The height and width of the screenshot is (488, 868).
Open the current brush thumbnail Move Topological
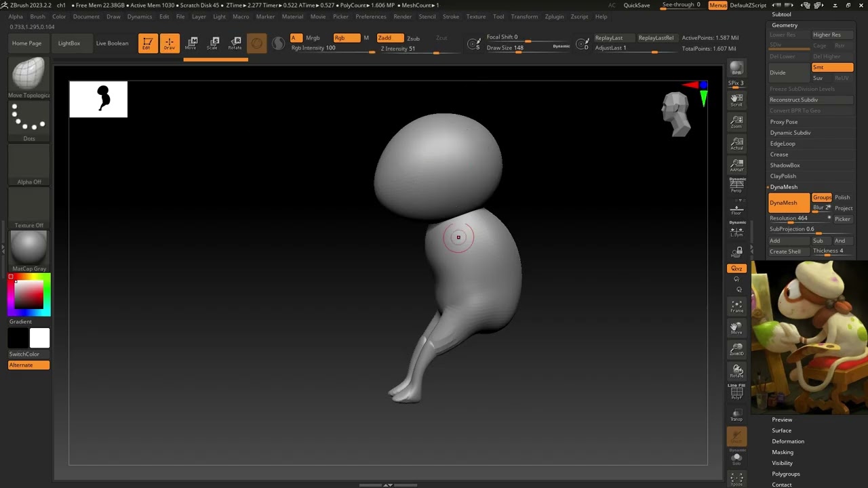tap(28, 77)
